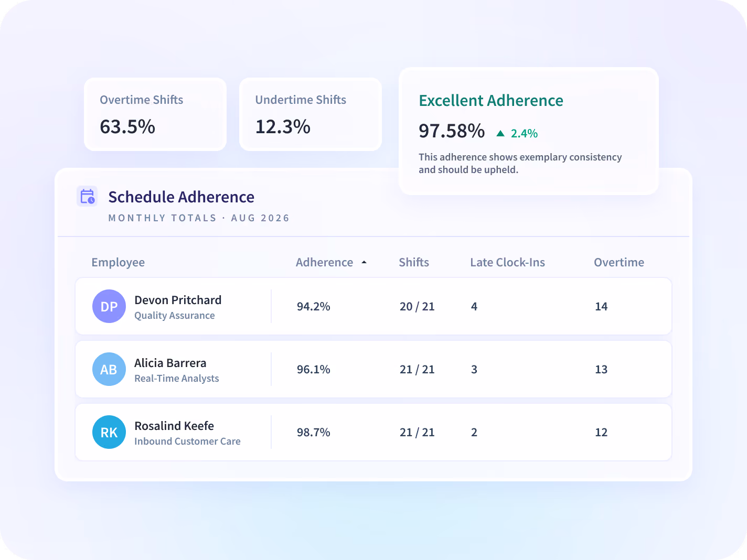Select Rosalind Keefe's 21 / 21 shifts cell
Screen dimensions: 747x560
click(417, 433)
